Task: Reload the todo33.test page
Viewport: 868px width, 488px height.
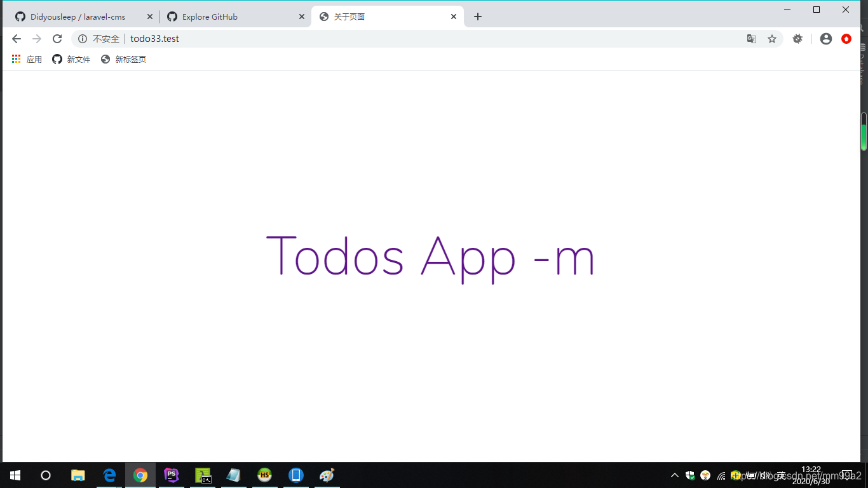Action: 57,39
